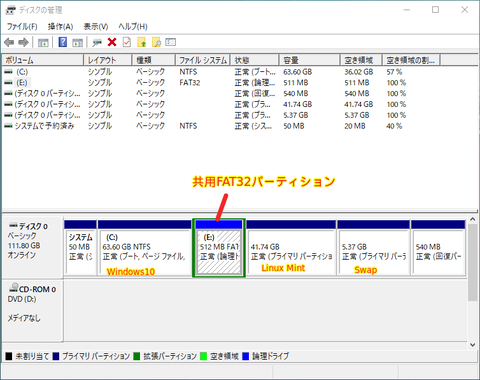This screenshot has height=380, width=480.
Task: Sort by the 空き領域の割... column header
Action: 411,60
